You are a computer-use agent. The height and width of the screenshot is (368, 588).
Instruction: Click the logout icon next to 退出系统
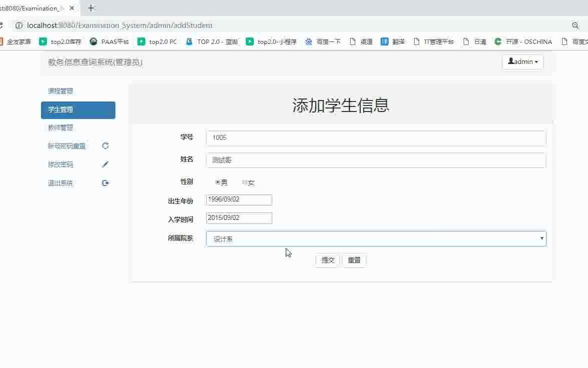click(105, 182)
